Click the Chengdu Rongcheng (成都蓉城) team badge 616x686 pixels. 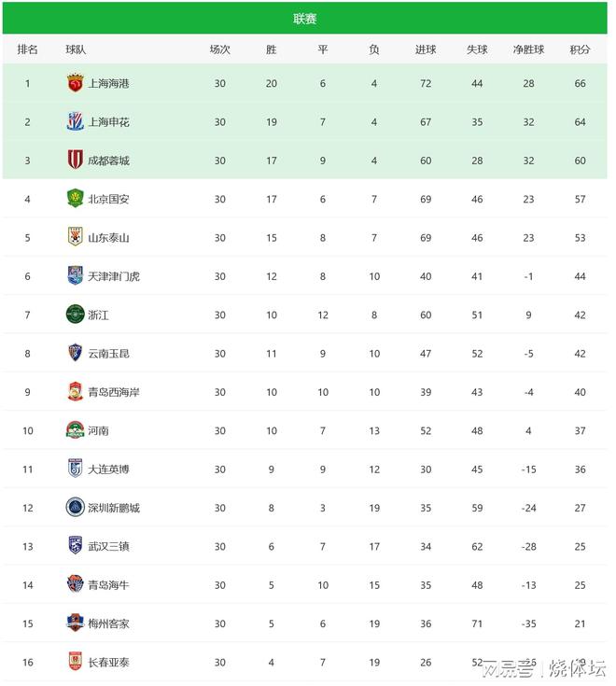tap(75, 161)
